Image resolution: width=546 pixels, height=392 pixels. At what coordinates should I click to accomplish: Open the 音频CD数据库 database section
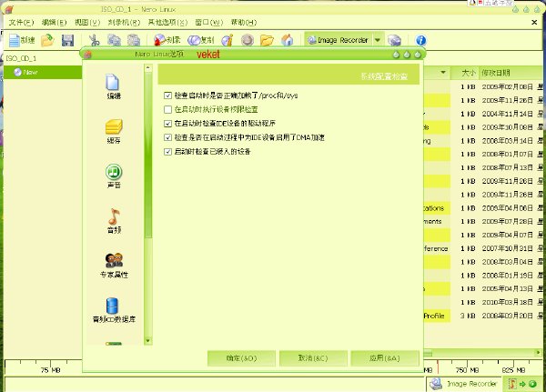(114, 310)
